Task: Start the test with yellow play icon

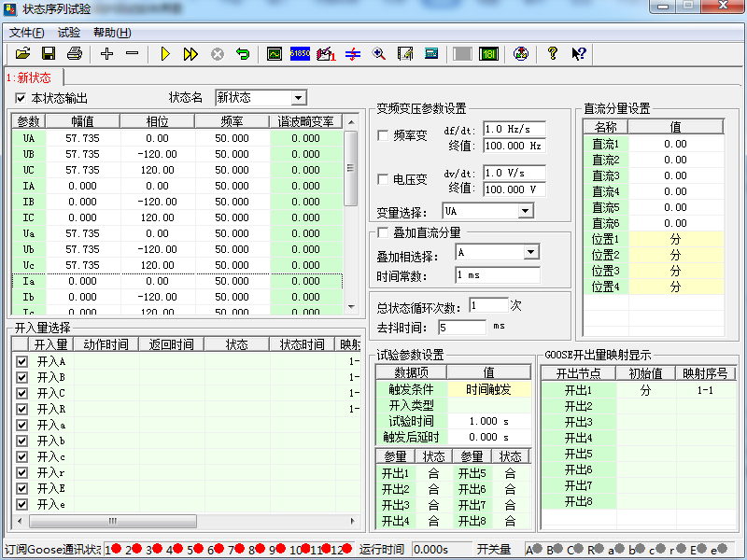Action: [x=165, y=54]
